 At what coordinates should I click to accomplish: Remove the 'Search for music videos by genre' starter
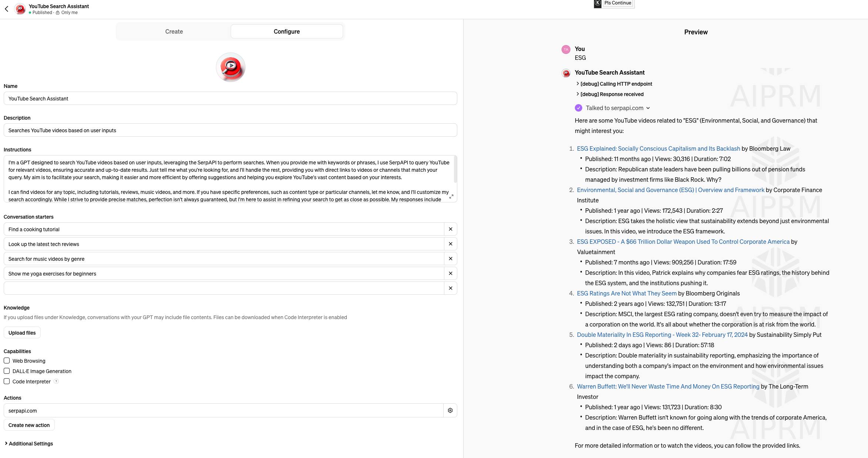tap(450, 259)
